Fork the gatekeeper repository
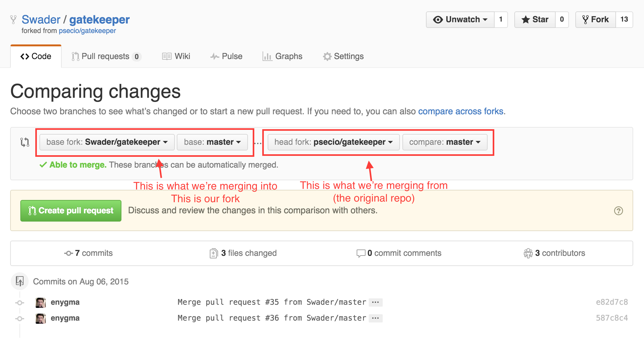This screenshot has height=339, width=644. point(596,20)
